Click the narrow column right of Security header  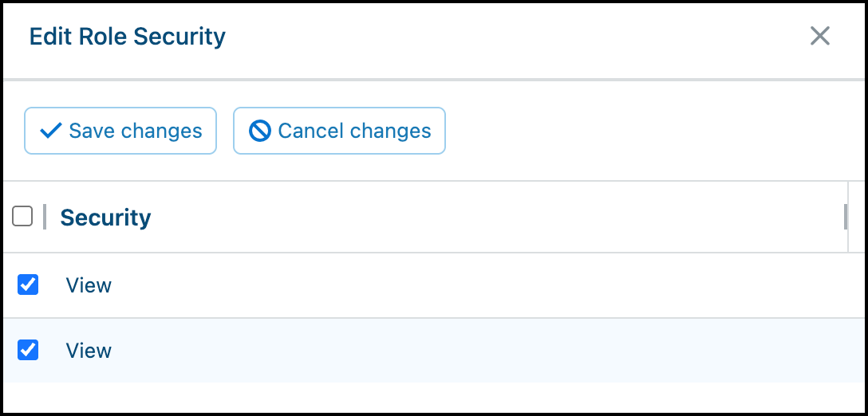coord(856,217)
